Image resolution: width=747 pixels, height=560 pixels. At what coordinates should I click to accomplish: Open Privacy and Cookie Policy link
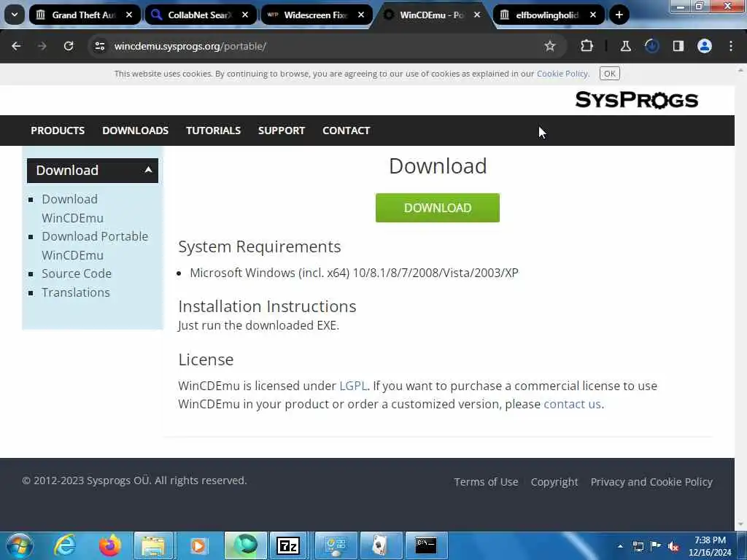pos(651,482)
